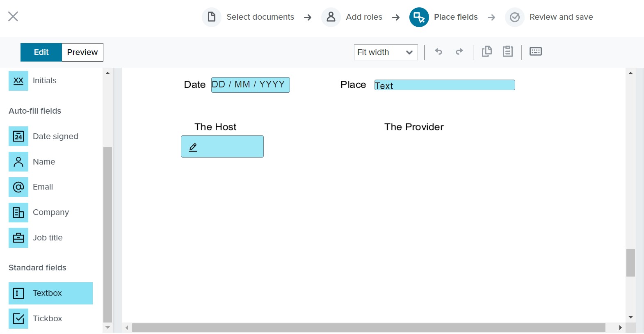Select the Tickbox field icon
Viewport: 644px width, 334px height.
(x=18, y=319)
